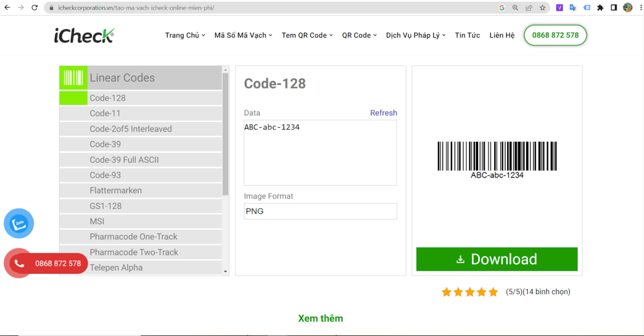Viewport: 644px width, 336px height.
Task: Go to the Liên Hệ page
Action: (502, 35)
